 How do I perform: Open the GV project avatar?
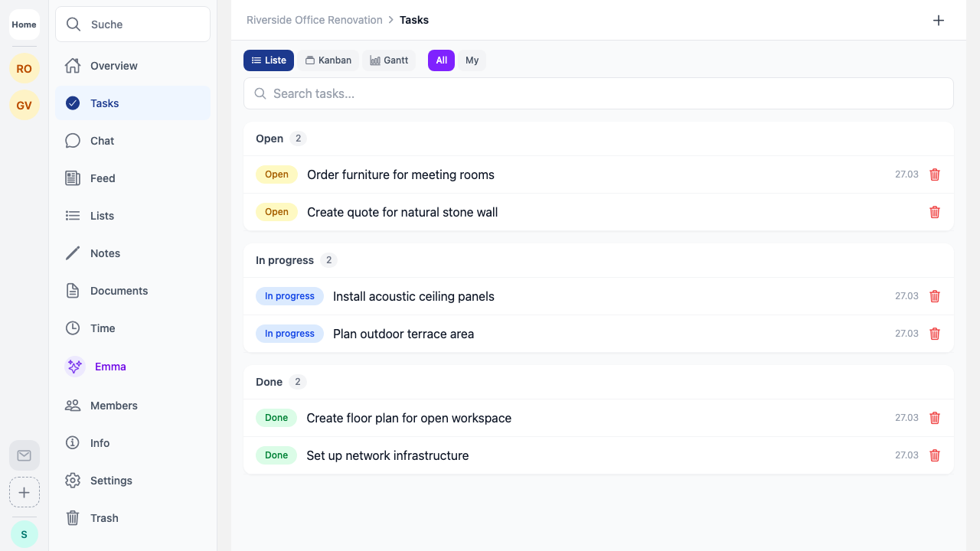(24, 106)
